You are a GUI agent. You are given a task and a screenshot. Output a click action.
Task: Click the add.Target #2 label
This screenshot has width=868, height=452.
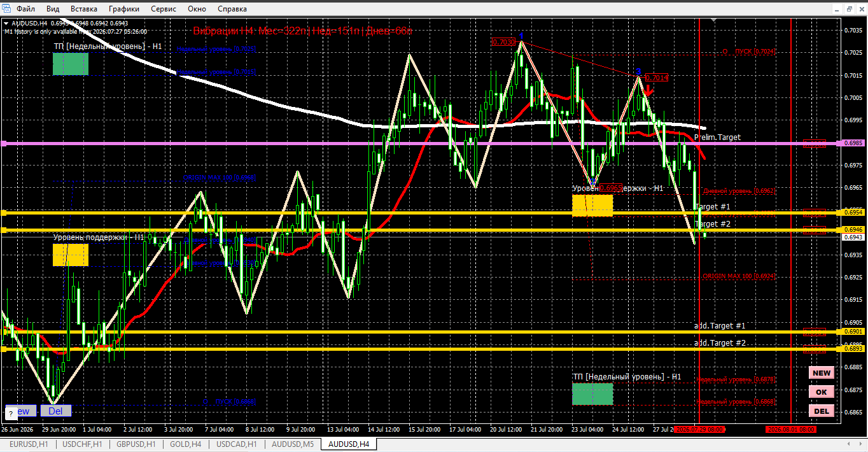pos(720,343)
